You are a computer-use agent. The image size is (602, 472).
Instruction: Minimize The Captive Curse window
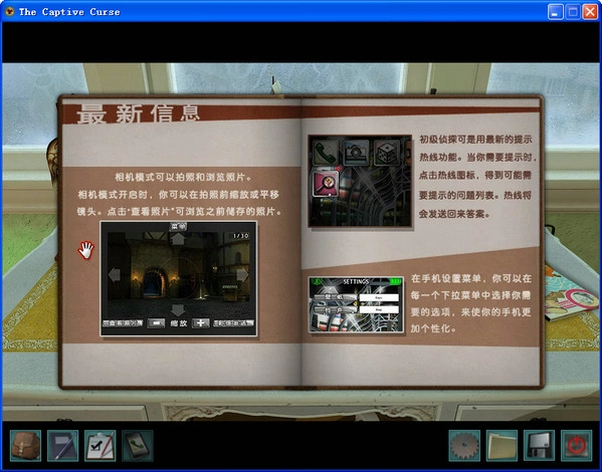pyautogui.click(x=555, y=12)
